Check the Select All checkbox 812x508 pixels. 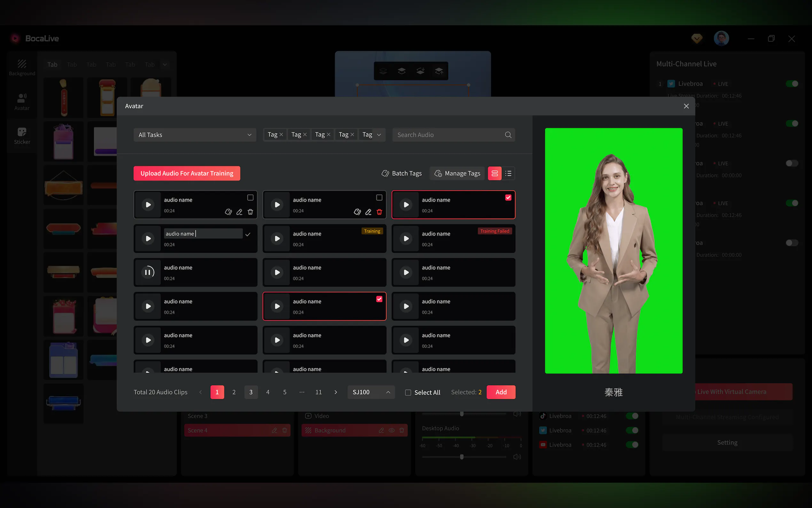(x=408, y=393)
